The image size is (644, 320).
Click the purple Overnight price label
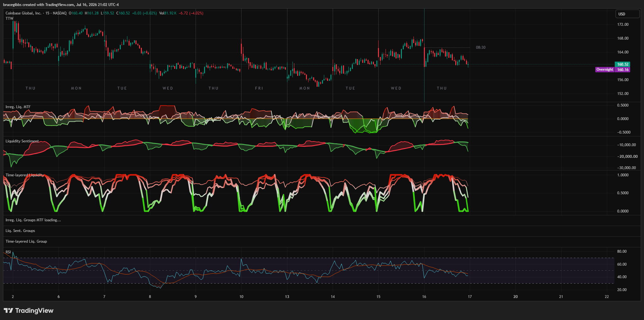605,70
